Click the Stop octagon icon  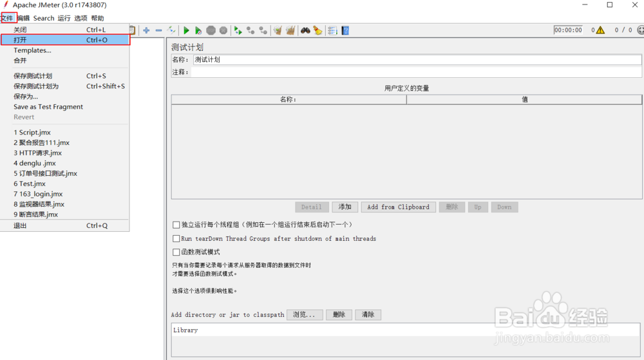[211, 30]
